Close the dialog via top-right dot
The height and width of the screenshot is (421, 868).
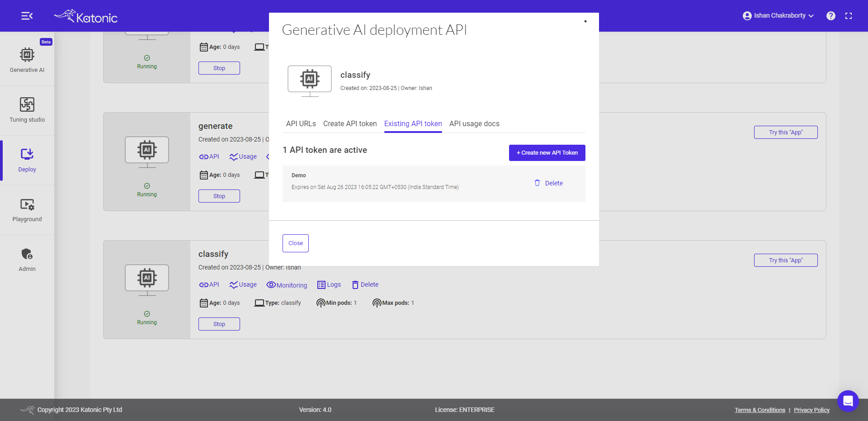point(585,21)
